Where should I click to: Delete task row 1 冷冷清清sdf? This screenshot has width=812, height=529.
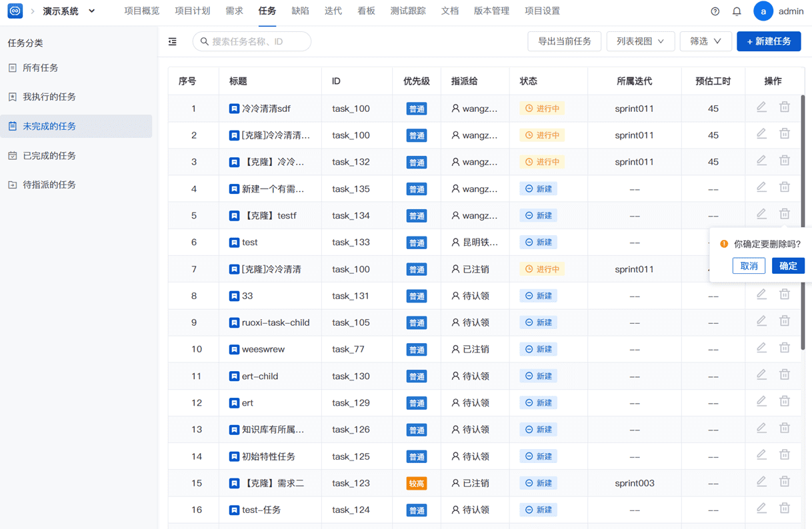tap(785, 107)
